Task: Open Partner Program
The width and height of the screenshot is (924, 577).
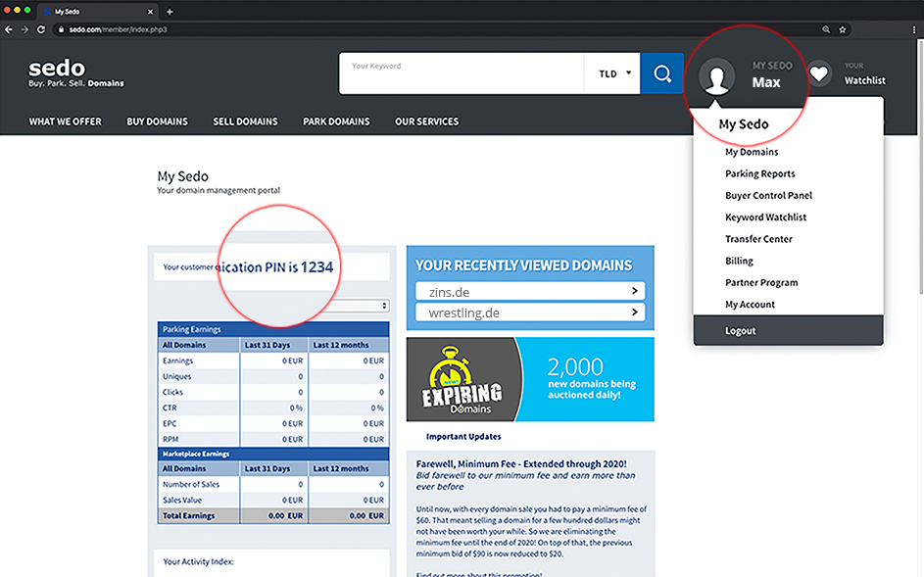Action: coord(761,283)
